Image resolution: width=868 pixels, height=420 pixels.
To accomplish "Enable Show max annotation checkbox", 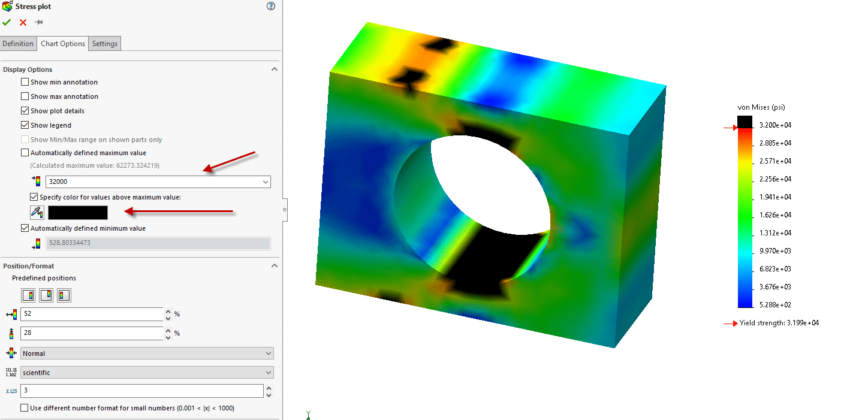I will click(x=25, y=96).
